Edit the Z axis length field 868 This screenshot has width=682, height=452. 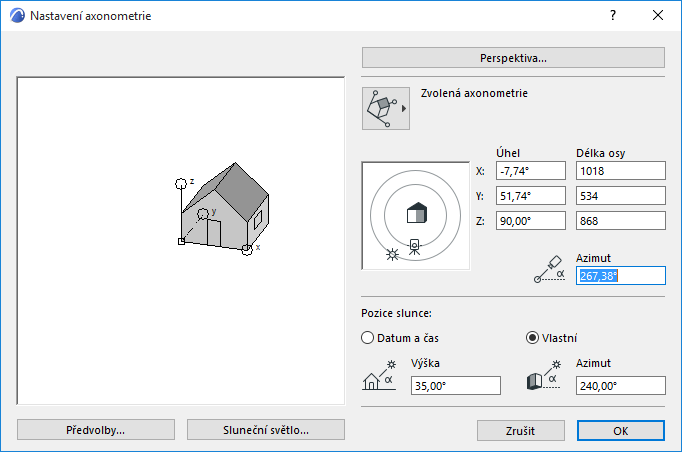pos(621,221)
